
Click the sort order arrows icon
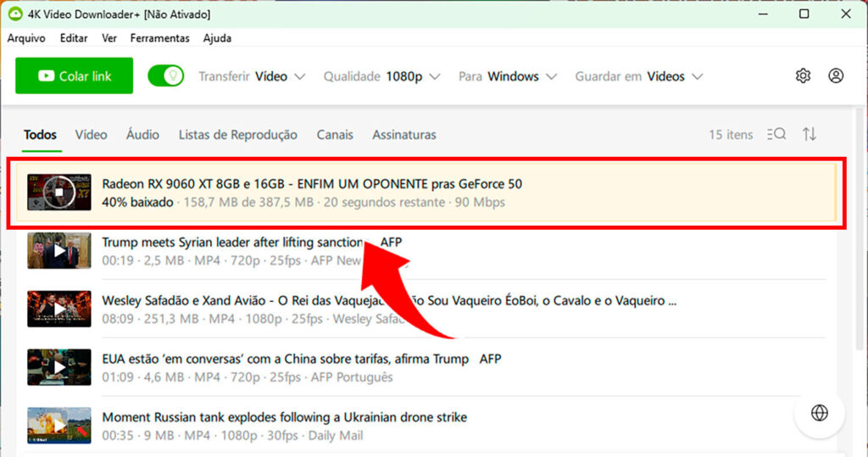[810, 134]
